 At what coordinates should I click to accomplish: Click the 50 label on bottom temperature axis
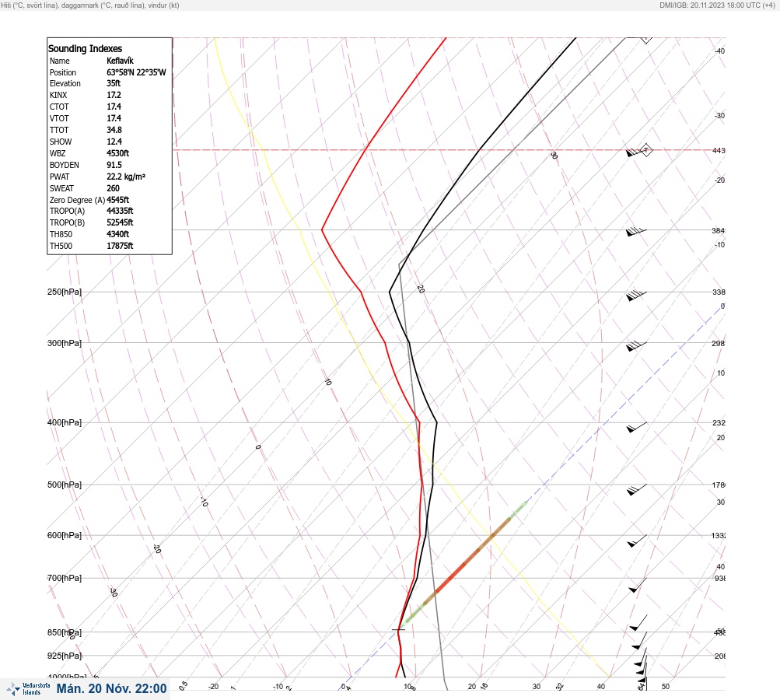point(666,687)
